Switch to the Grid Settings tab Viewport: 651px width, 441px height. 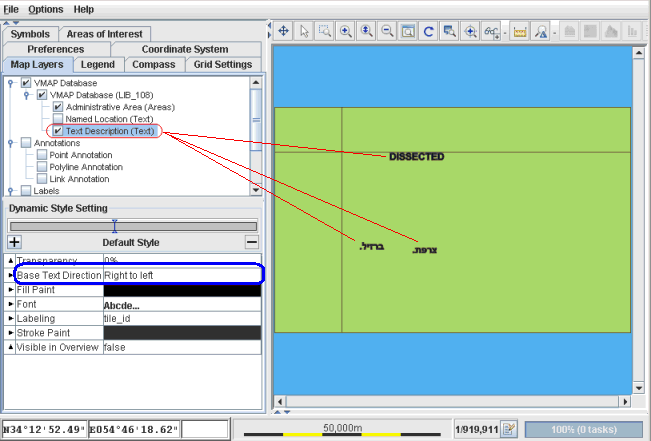click(x=224, y=64)
